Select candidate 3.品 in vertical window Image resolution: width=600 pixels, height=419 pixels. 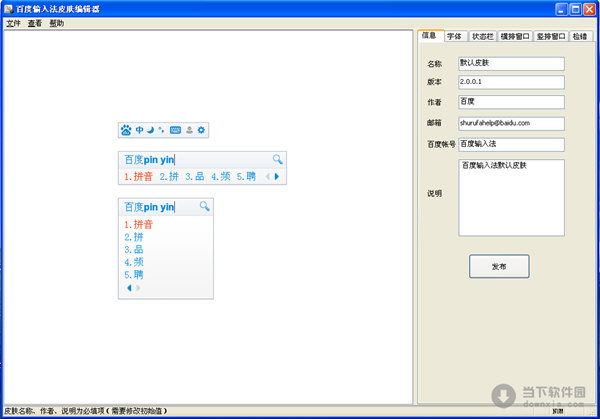134,249
